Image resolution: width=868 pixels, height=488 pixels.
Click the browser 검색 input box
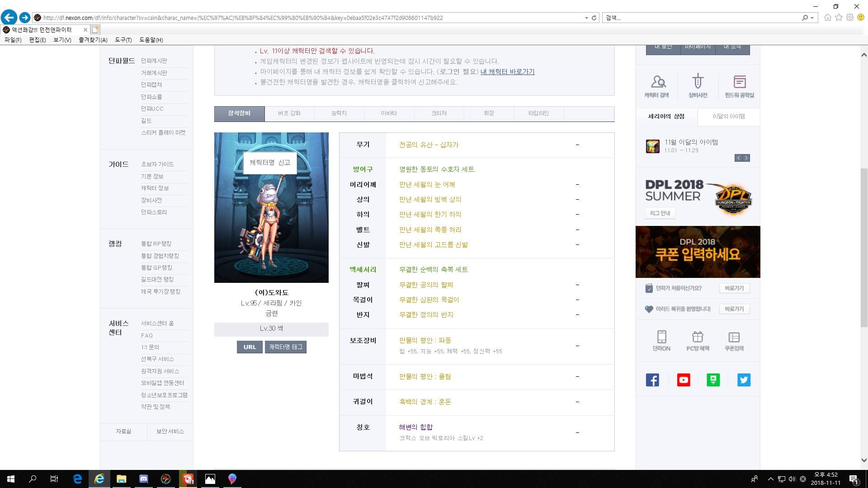point(702,18)
